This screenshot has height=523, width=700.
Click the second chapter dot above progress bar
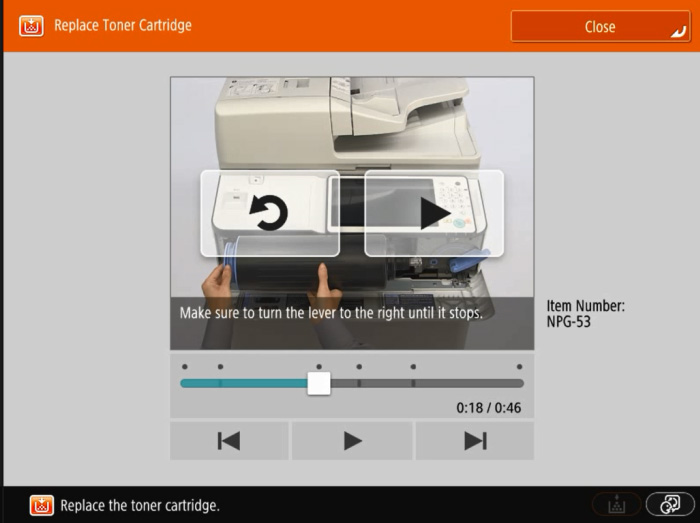tap(221, 367)
